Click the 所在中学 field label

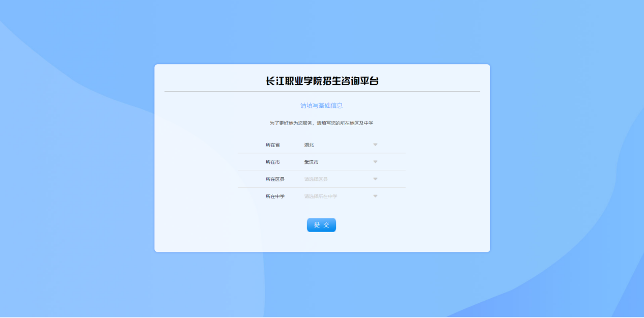click(x=275, y=196)
